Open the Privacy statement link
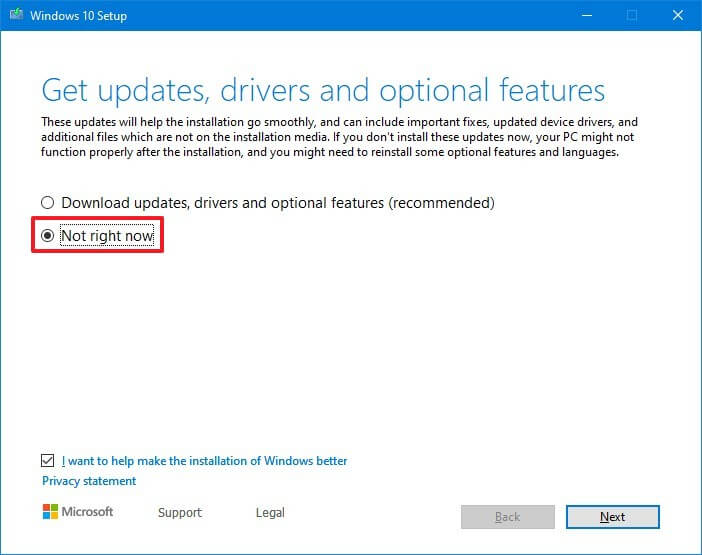 89,481
